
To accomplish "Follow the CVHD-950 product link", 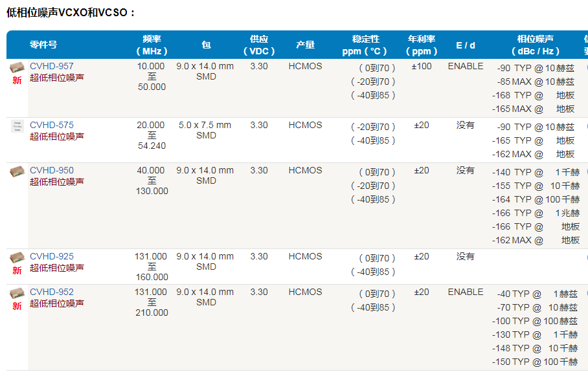I will [52, 170].
